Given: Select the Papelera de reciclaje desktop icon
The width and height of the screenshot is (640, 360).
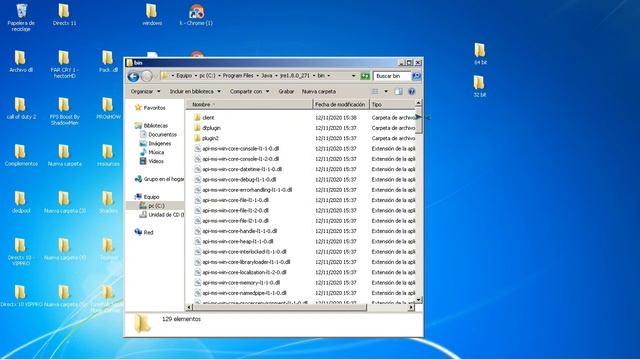Looking at the screenshot, I should 21,17.
